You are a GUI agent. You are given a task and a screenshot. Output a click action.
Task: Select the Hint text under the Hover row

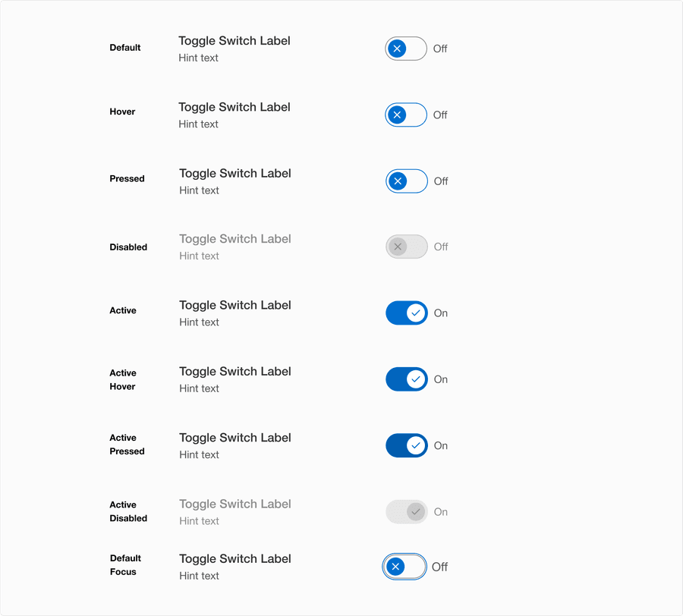tap(198, 124)
